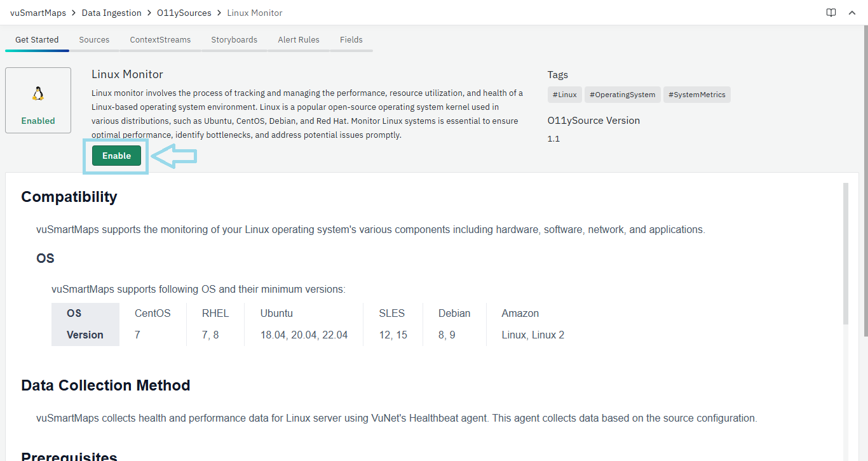Click the documentation panel vertical scrollbar
Screen dimensions: 868x461
pyautogui.click(x=845, y=254)
